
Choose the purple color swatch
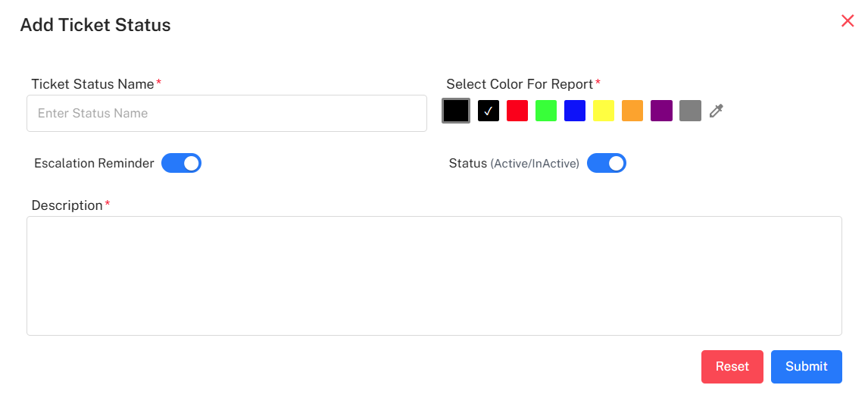[x=661, y=111]
